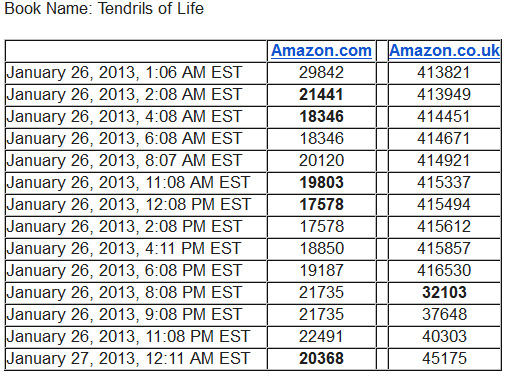Click rank 20120 at 8:07 AM

click(x=321, y=160)
